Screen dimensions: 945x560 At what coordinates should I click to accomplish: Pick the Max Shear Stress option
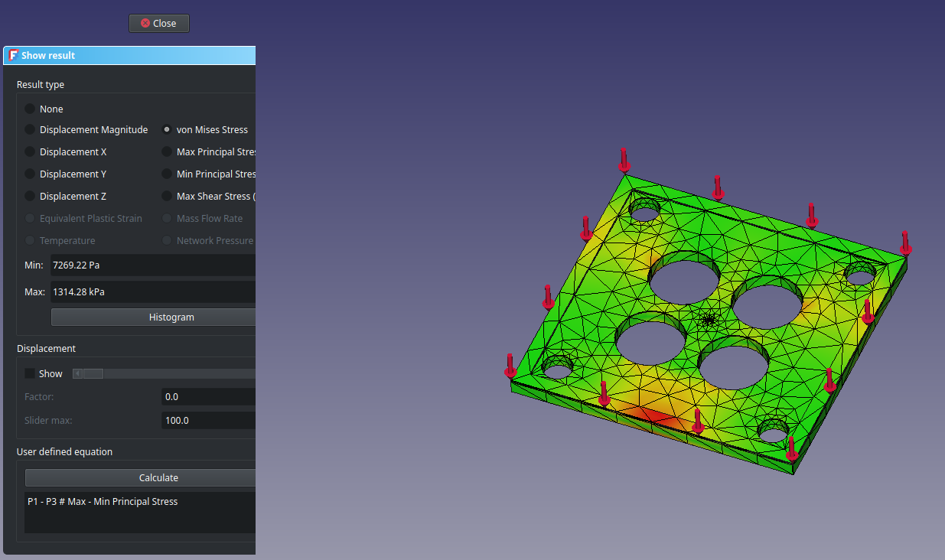coord(167,197)
